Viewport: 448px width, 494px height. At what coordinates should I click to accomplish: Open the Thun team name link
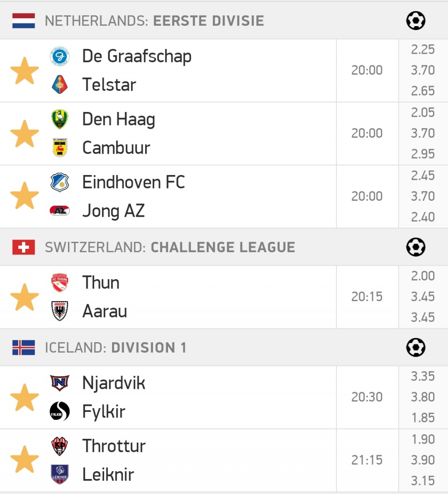click(101, 282)
